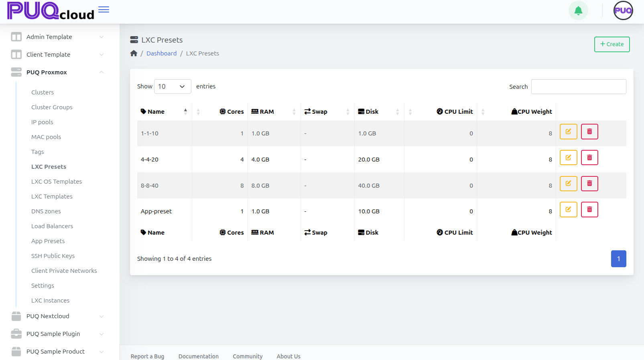Toggle the hamburger sidebar menu icon

pos(104,10)
